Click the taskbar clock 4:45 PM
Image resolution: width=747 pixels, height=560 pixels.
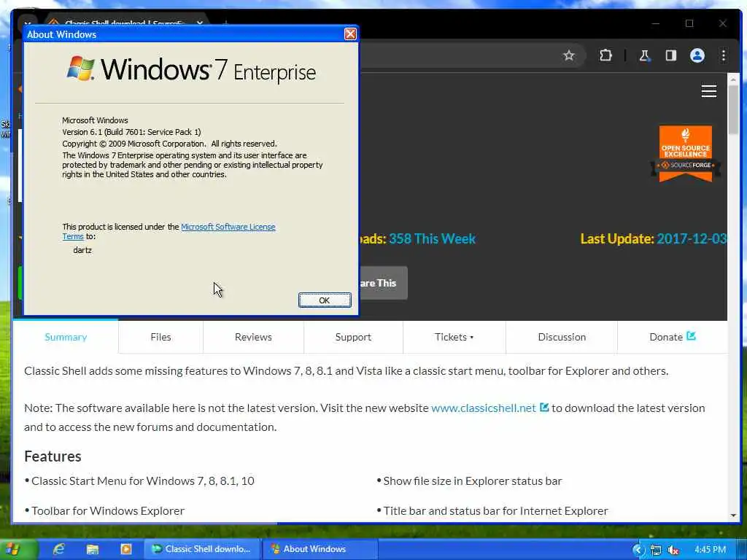(x=710, y=550)
